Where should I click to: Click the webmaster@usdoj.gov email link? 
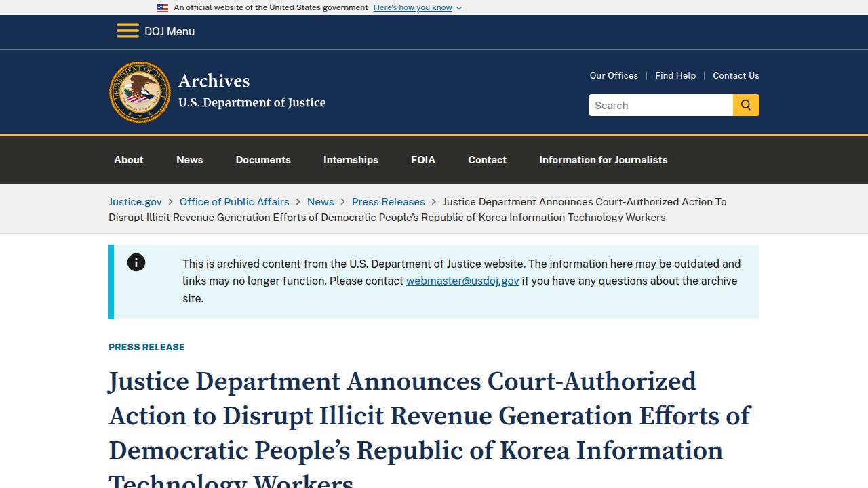(x=462, y=281)
